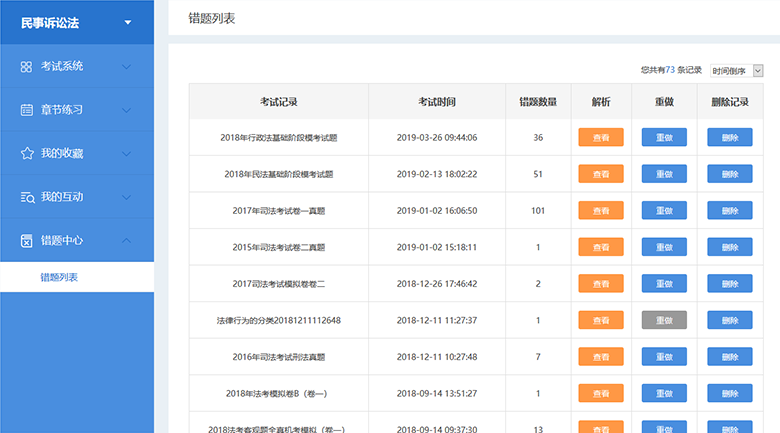Viewport: 780px width, 433px height.
Task: Delete the 2017年司法考试卷一真题 record
Action: pos(729,211)
